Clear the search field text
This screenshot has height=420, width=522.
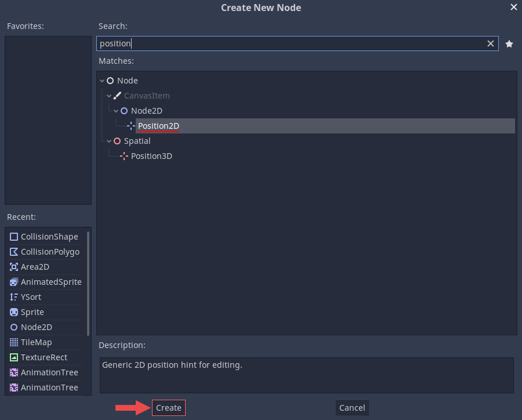pyautogui.click(x=490, y=44)
